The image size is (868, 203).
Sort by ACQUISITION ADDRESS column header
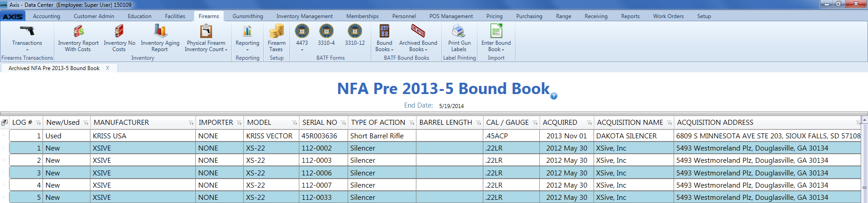[x=715, y=123]
